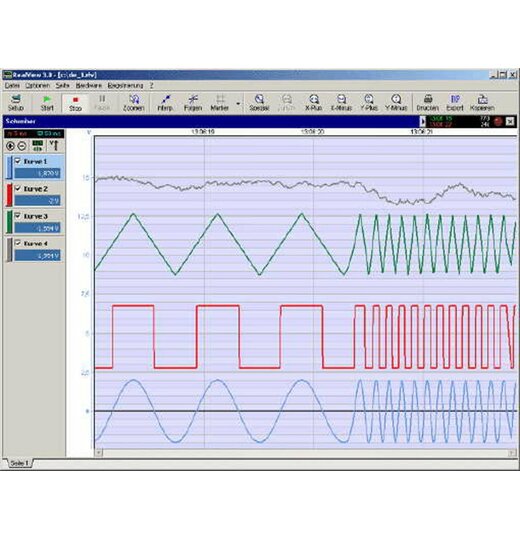Select the Marker tool in toolbar
The image size is (520, 540).
219,103
